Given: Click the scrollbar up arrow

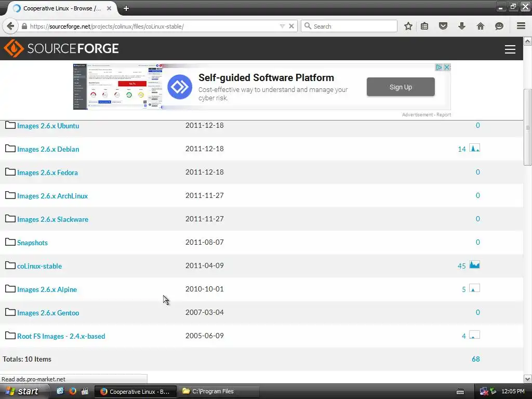Looking at the screenshot, I should (x=528, y=42).
